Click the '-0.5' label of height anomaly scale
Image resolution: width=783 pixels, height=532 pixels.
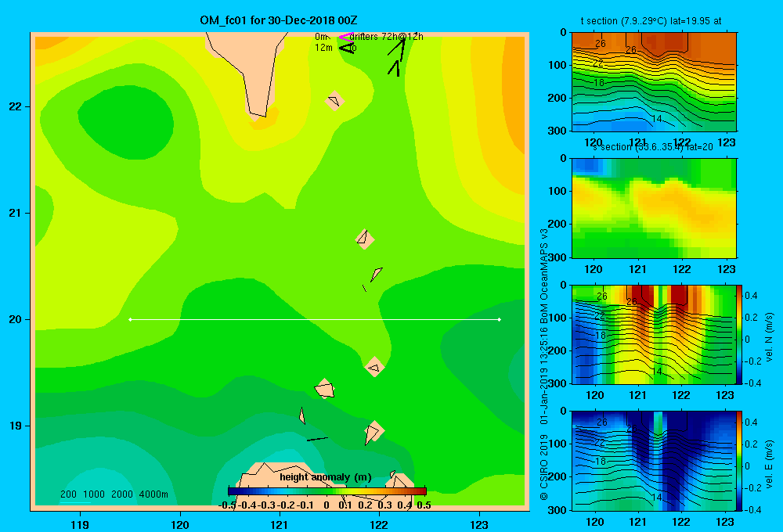[227, 505]
